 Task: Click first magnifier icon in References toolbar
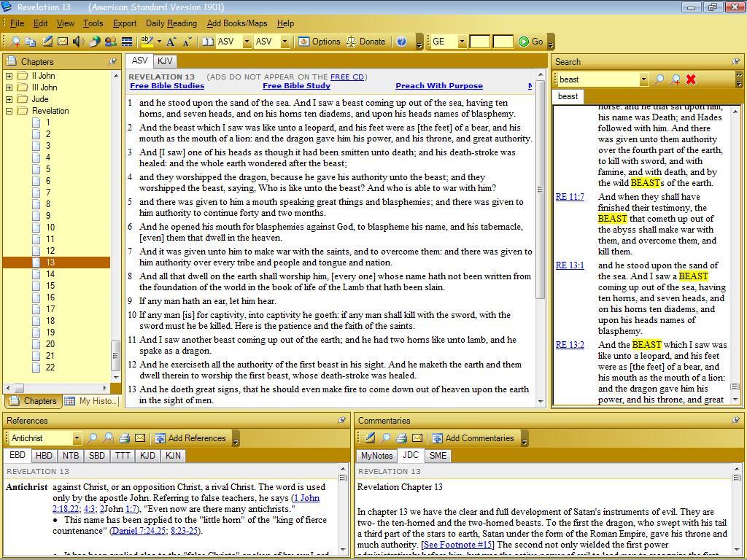click(92, 437)
